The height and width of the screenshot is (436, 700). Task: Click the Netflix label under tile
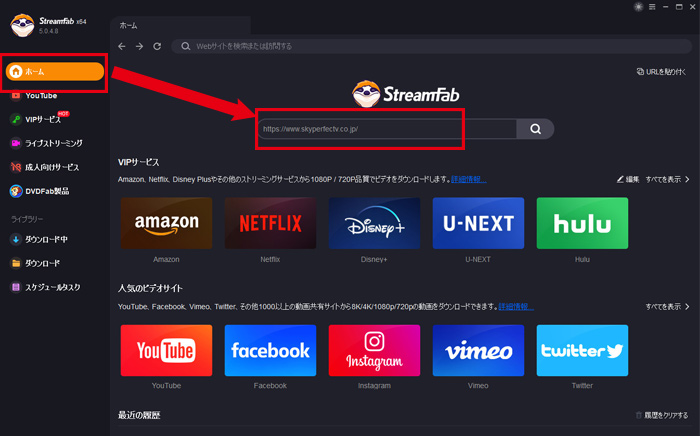click(x=270, y=259)
